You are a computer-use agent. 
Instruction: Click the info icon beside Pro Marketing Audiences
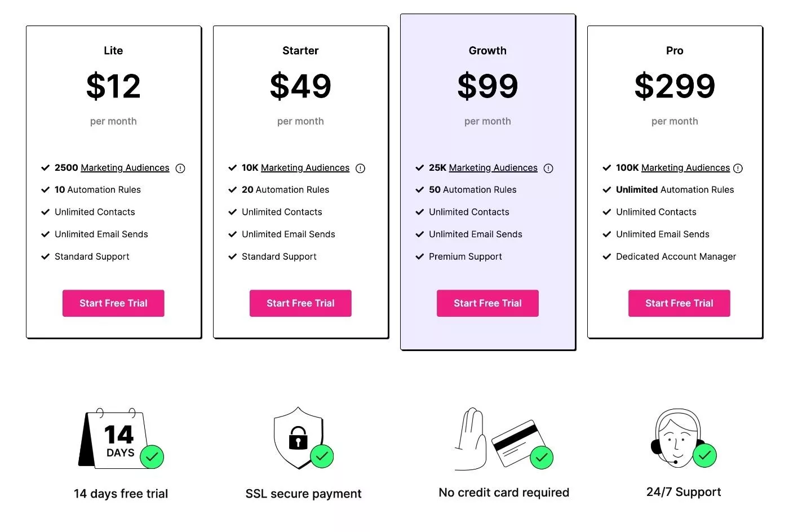(x=738, y=168)
